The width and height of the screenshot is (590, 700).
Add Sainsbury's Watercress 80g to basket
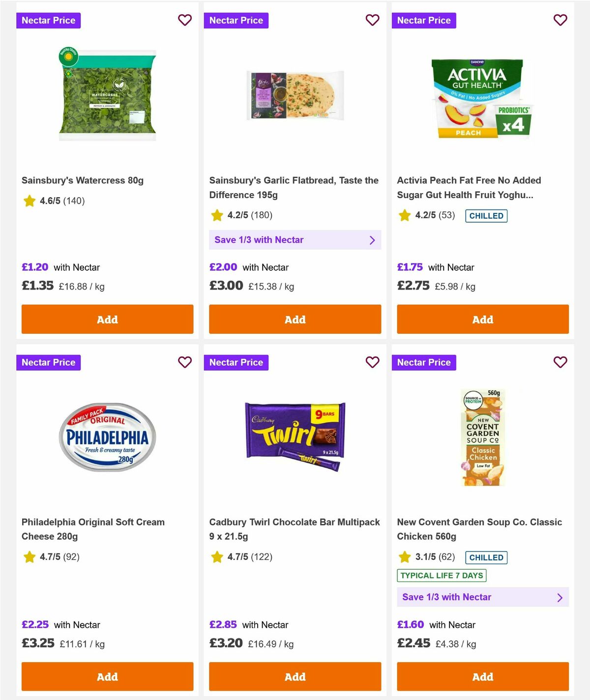click(x=107, y=319)
